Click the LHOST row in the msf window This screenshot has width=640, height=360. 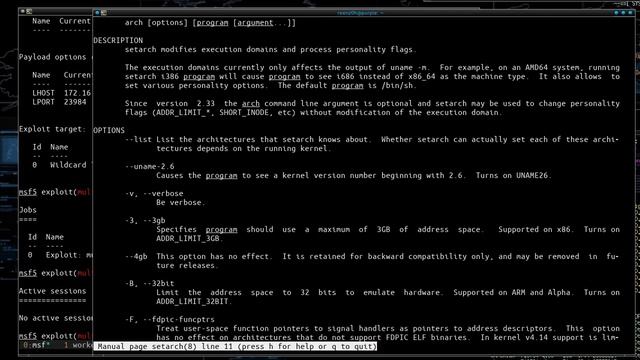62,93
